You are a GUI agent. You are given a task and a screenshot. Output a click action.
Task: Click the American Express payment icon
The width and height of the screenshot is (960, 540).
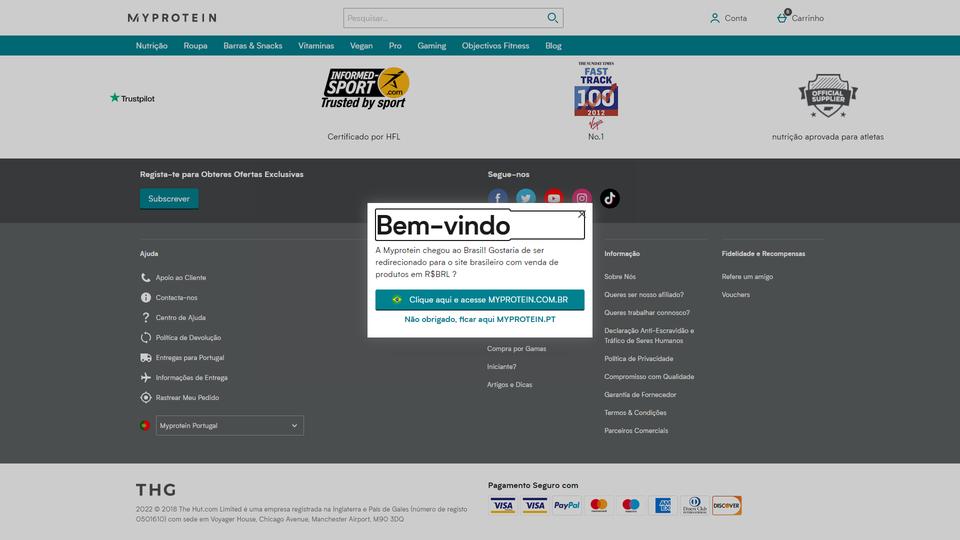[x=662, y=506]
